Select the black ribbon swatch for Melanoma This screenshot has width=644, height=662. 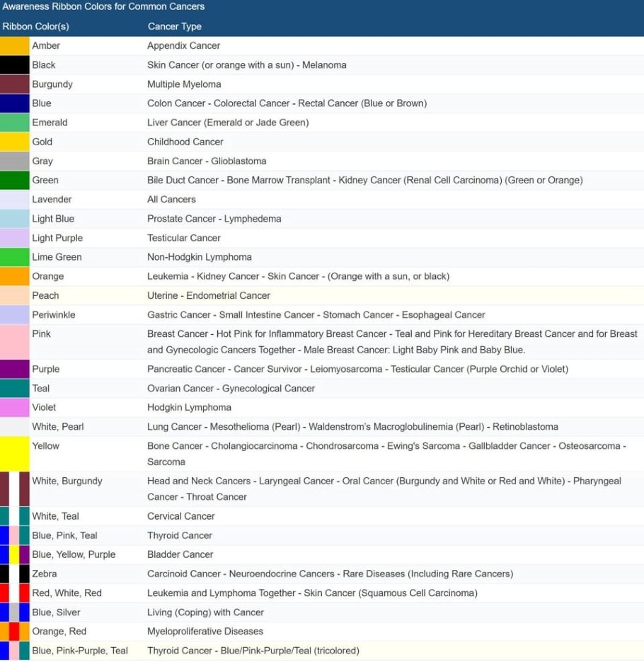16,64
